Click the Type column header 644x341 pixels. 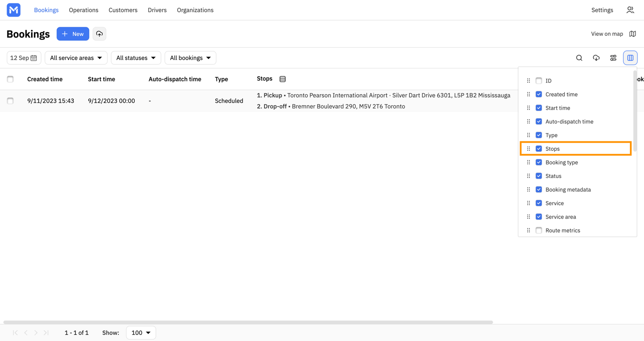point(222,79)
